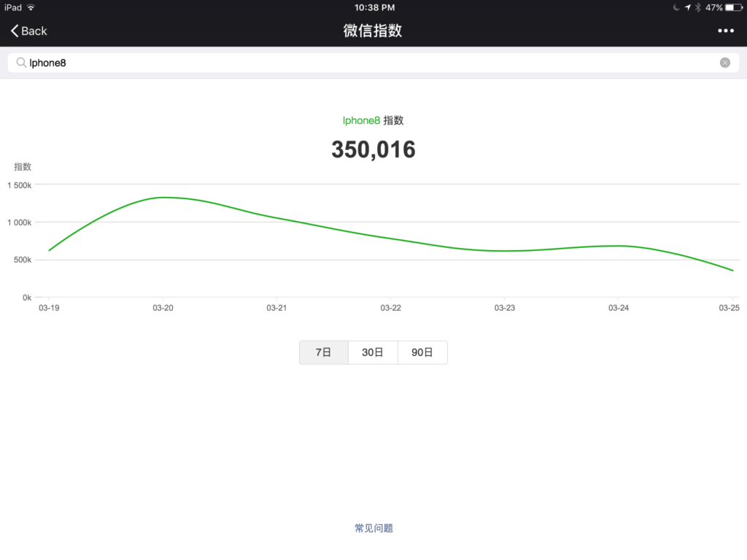Click the 1 500k axis label

[19, 185]
